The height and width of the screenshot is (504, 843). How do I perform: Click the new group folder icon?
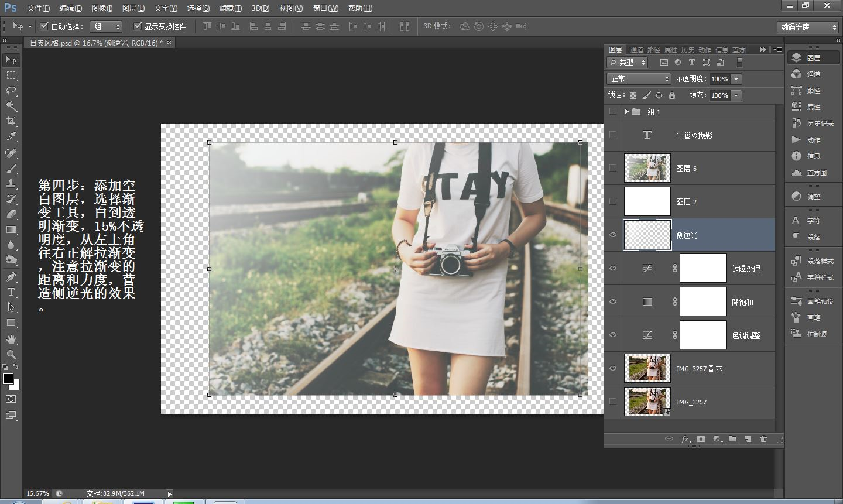[732, 439]
